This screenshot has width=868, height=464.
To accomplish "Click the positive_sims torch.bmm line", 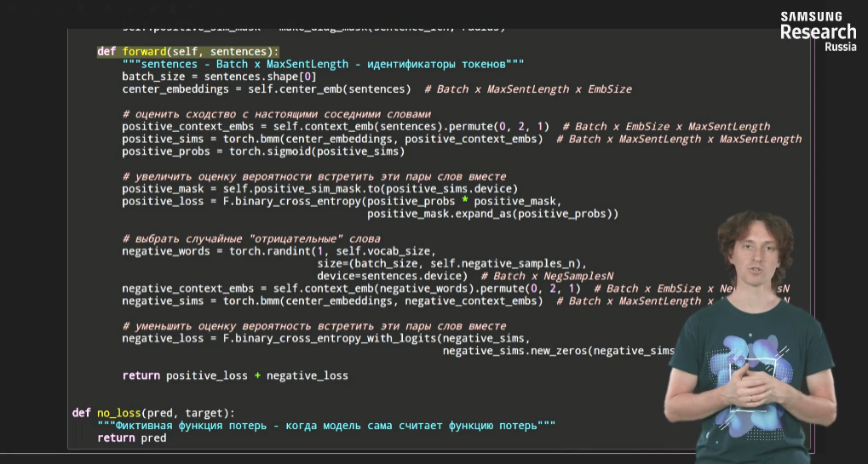I will (x=332, y=139).
